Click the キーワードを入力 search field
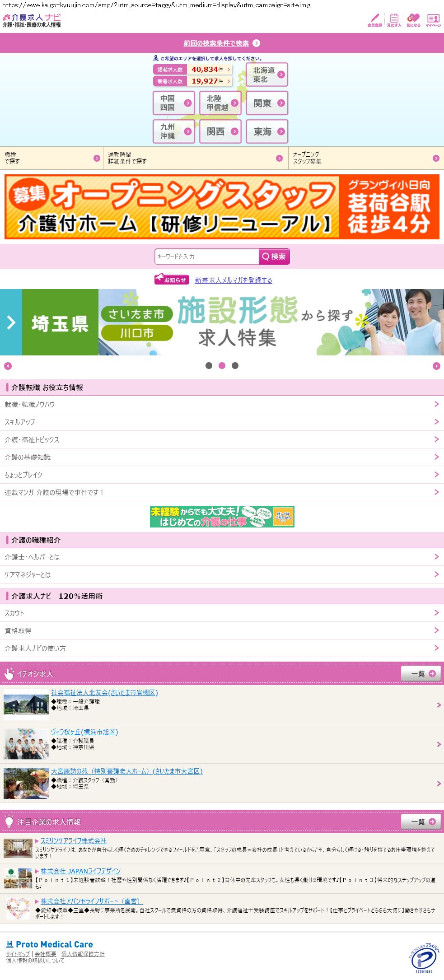 [207, 257]
